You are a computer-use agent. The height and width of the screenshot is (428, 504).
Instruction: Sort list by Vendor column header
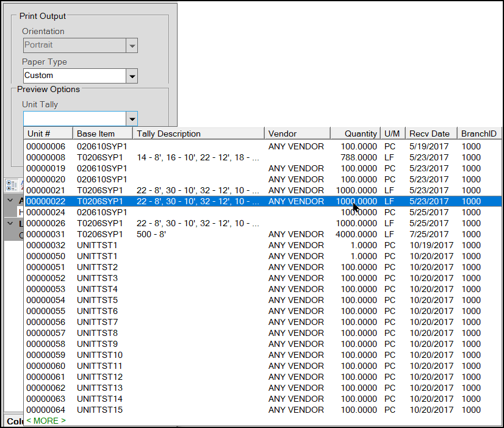coord(297,134)
